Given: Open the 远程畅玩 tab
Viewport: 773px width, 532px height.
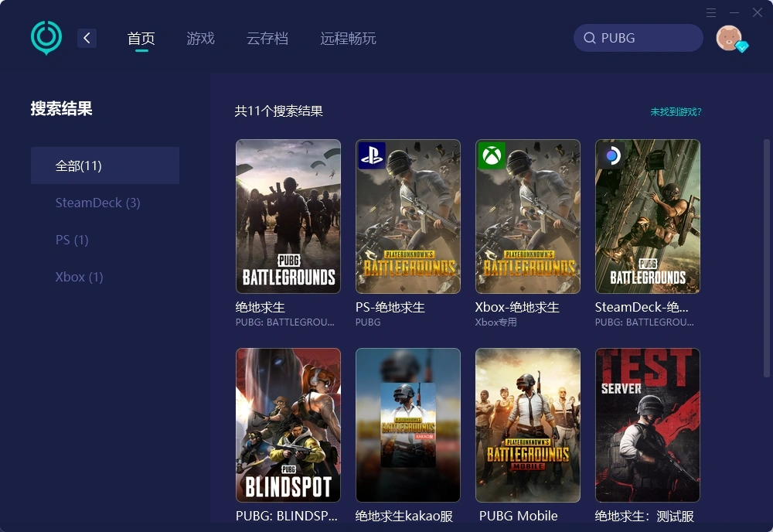Looking at the screenshot, I should pos(347,38).
